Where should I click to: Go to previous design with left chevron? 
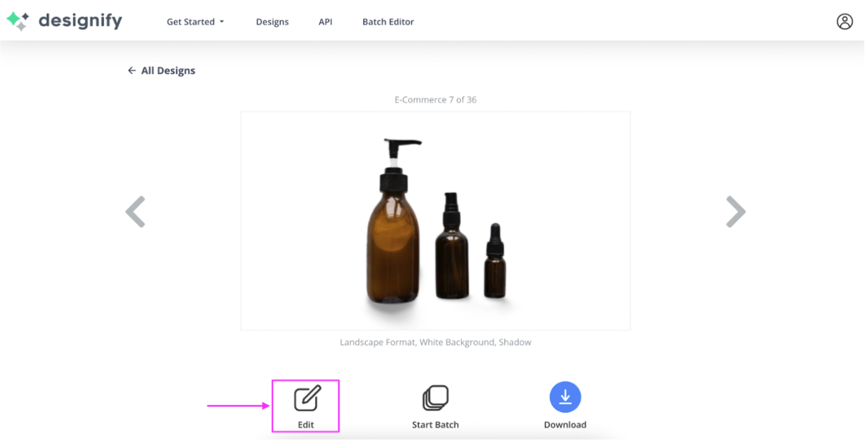pos(135,212)
